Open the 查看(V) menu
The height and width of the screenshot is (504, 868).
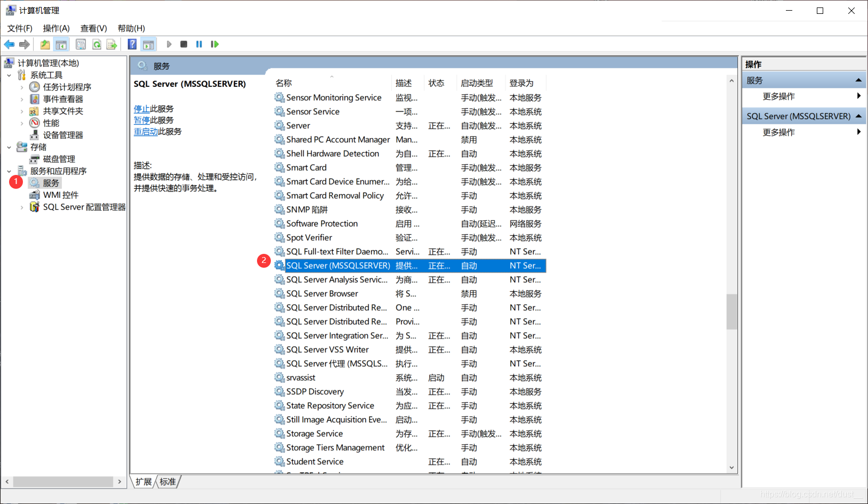94,28
